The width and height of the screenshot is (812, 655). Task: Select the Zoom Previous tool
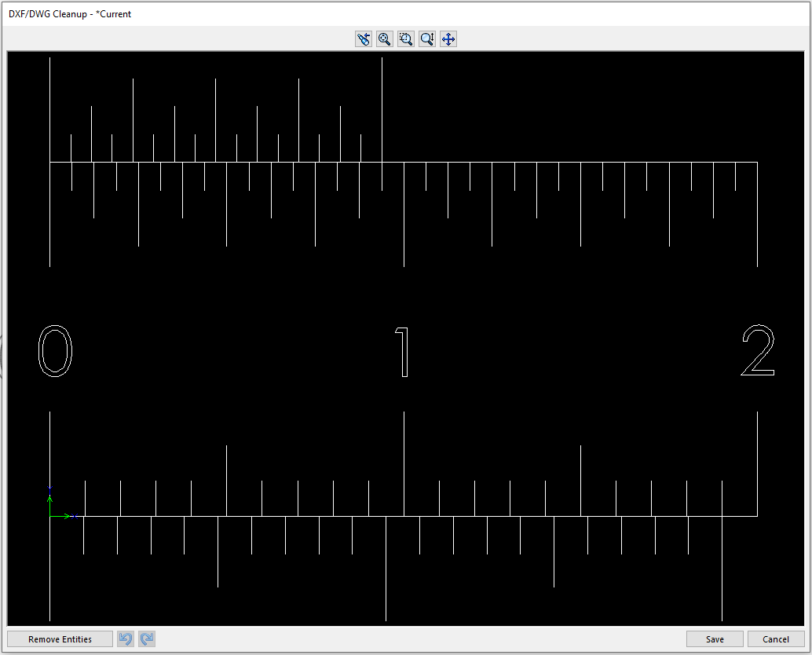coord(363,38)
